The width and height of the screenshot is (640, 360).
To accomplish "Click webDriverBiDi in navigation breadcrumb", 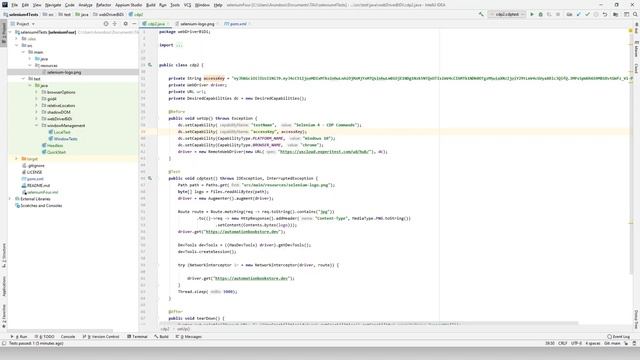I will pyautogui.click(x=109, y=14).
